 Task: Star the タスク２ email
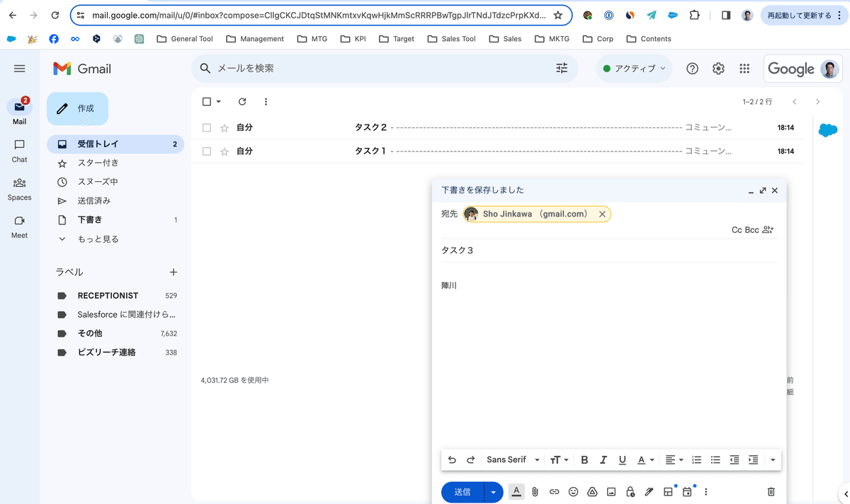point(225,128)
